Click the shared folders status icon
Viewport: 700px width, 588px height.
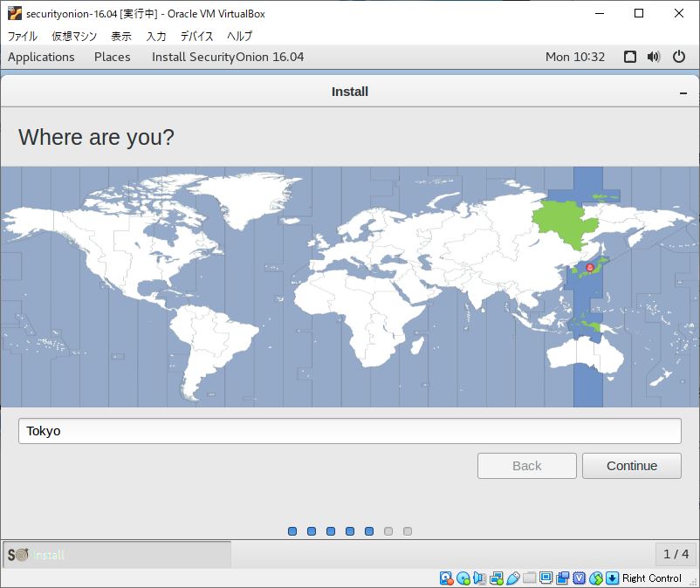530,578
